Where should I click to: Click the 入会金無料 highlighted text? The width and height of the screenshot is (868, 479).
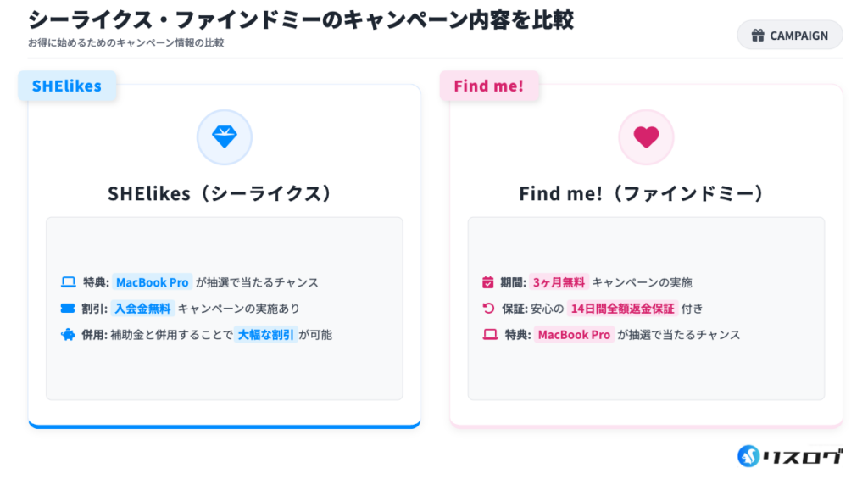pyautogui.click(x=142, y=309)
